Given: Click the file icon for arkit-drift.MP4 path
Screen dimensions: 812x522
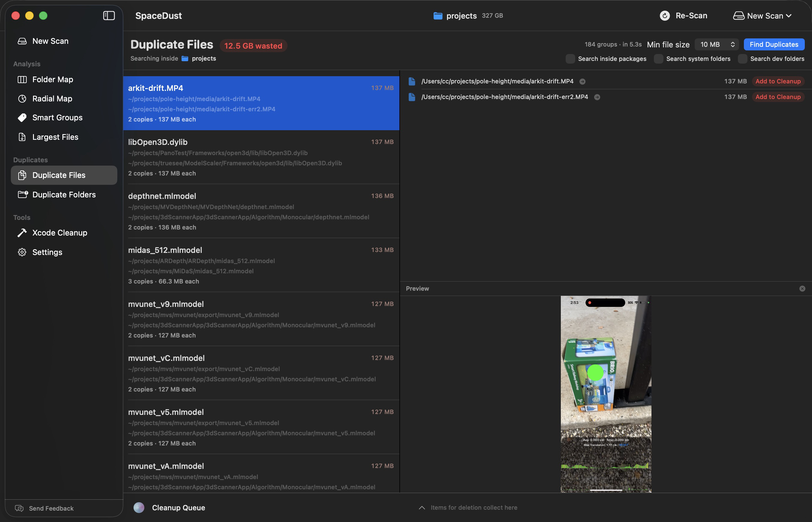Looking at the screenshot, I should 412,81.
